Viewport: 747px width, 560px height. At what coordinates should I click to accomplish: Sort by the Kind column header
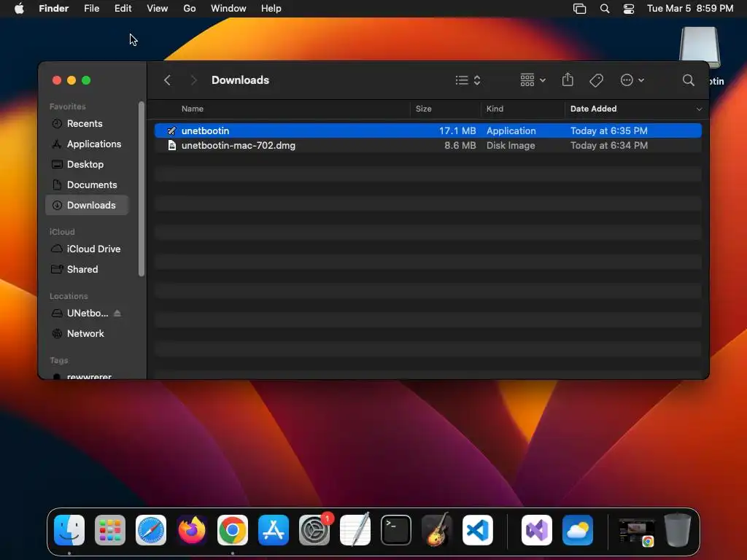495,109
